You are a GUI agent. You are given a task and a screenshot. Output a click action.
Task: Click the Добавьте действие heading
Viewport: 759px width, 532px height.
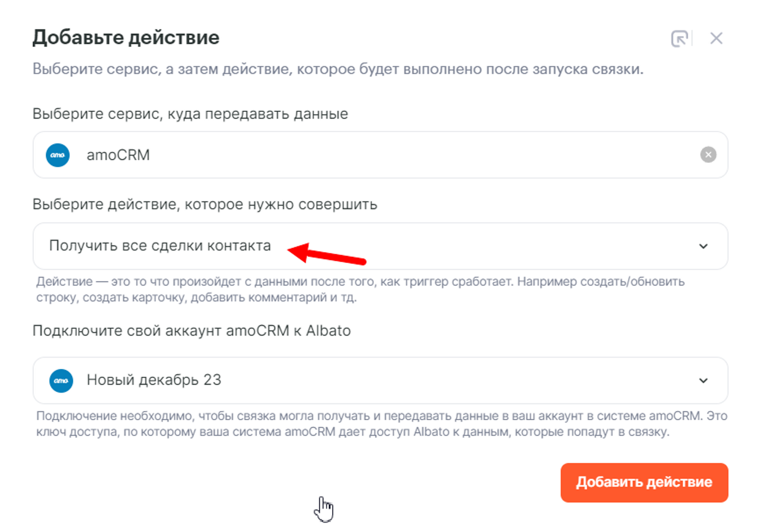coord(126,37)
